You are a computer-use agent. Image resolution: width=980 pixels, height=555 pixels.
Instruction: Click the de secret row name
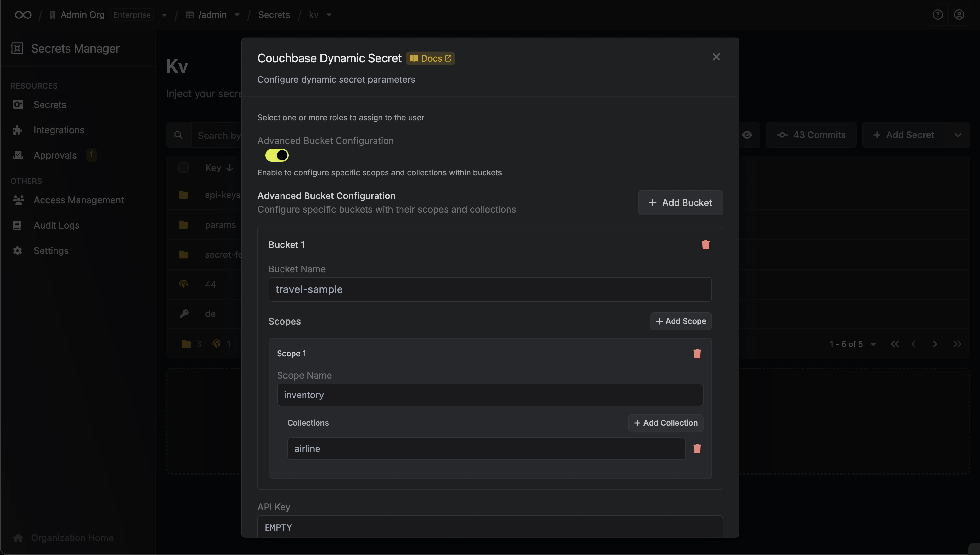(x=210, y=314)
